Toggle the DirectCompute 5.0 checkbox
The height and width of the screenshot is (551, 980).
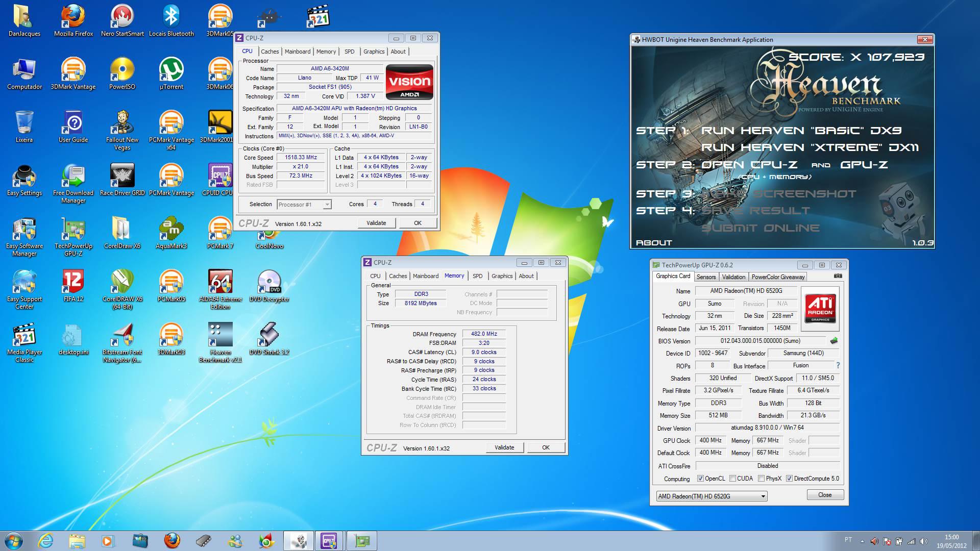[x=789, y=479]
